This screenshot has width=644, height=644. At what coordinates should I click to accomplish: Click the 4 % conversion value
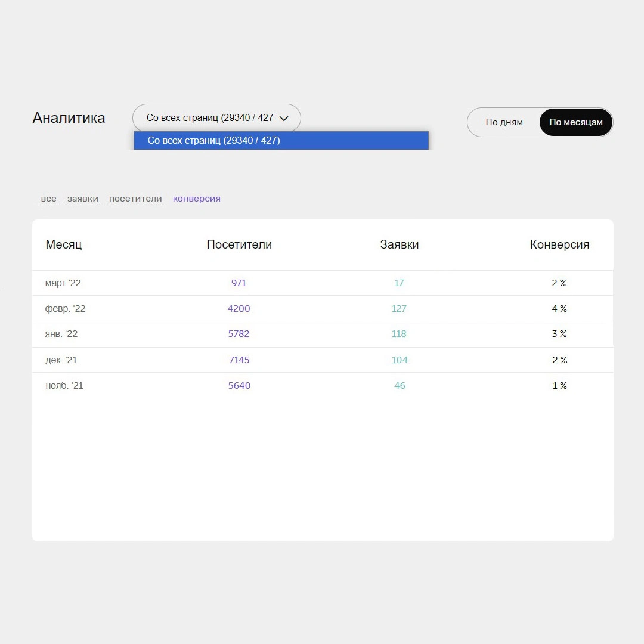(x=559, y=309)
